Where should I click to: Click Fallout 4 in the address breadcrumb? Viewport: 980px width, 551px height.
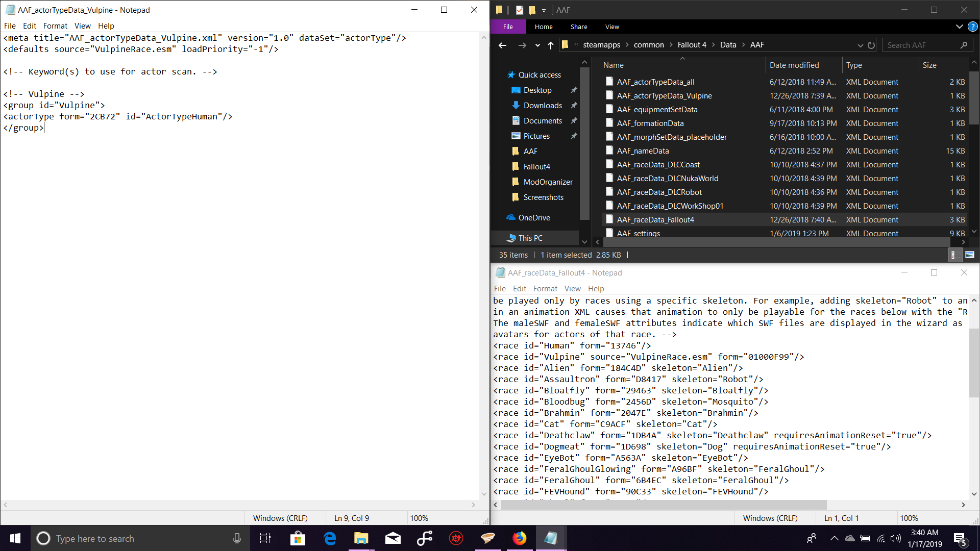coord(692,45)
